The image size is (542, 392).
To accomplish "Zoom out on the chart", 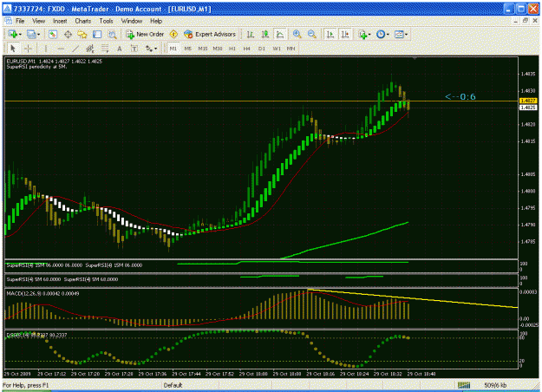I will (x=312, y=34).
